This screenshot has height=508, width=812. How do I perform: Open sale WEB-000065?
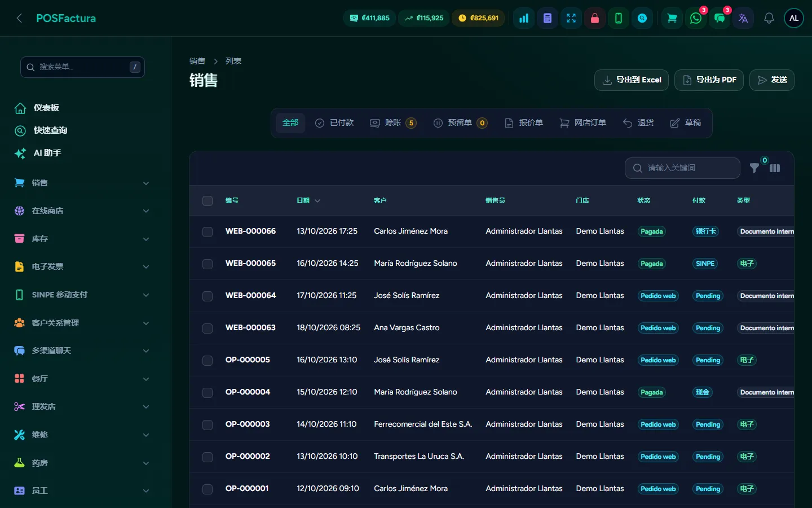(250, 263)
